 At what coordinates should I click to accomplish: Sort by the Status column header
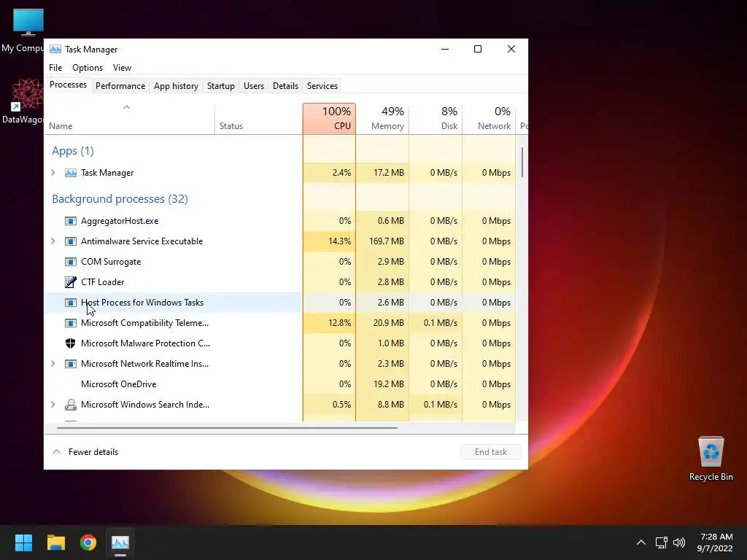point(259,119)
